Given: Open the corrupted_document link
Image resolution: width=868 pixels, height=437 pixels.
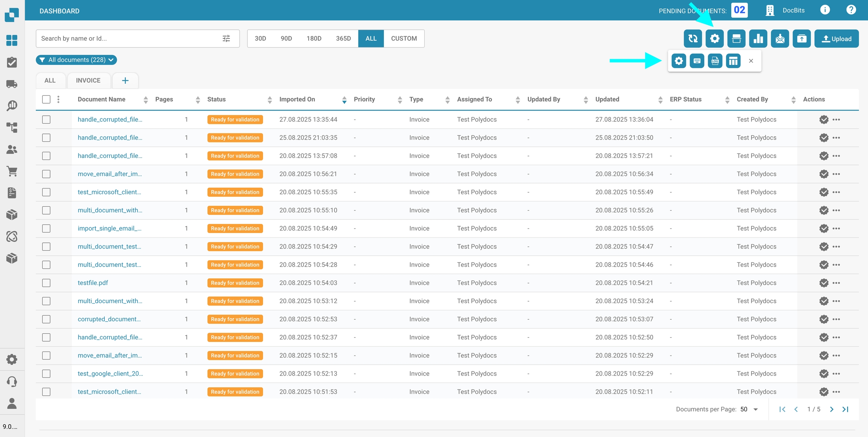Looking at the screenshot, I should [x=109, y=319].
